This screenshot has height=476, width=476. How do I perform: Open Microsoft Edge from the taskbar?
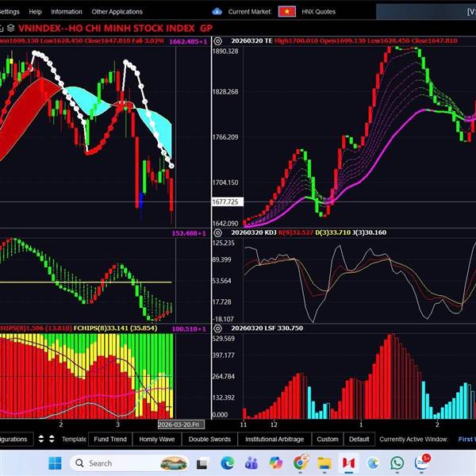[227, 463]
